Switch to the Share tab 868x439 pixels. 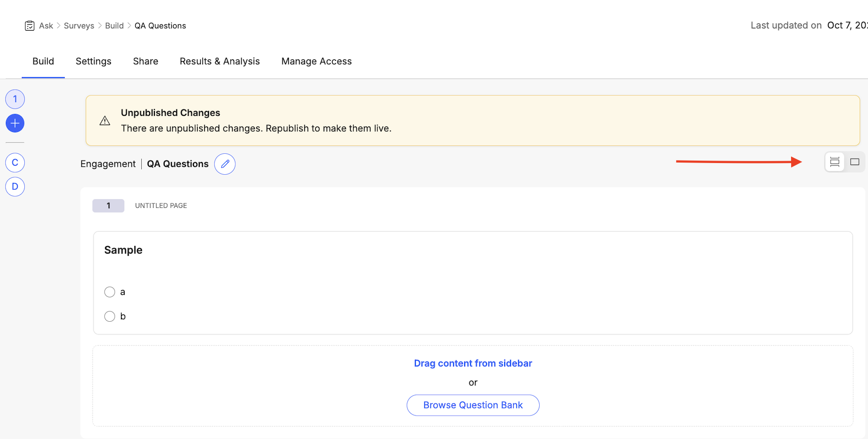(x=146, y=61)
